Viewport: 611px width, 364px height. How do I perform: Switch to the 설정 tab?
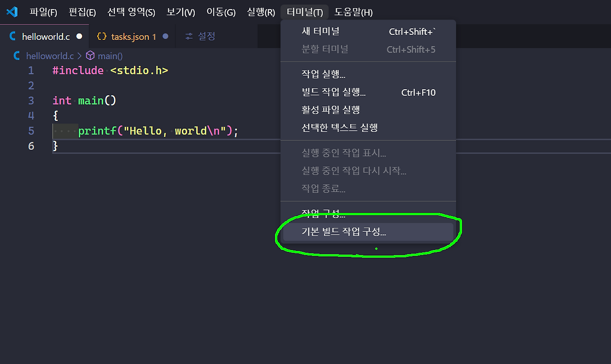206,36
